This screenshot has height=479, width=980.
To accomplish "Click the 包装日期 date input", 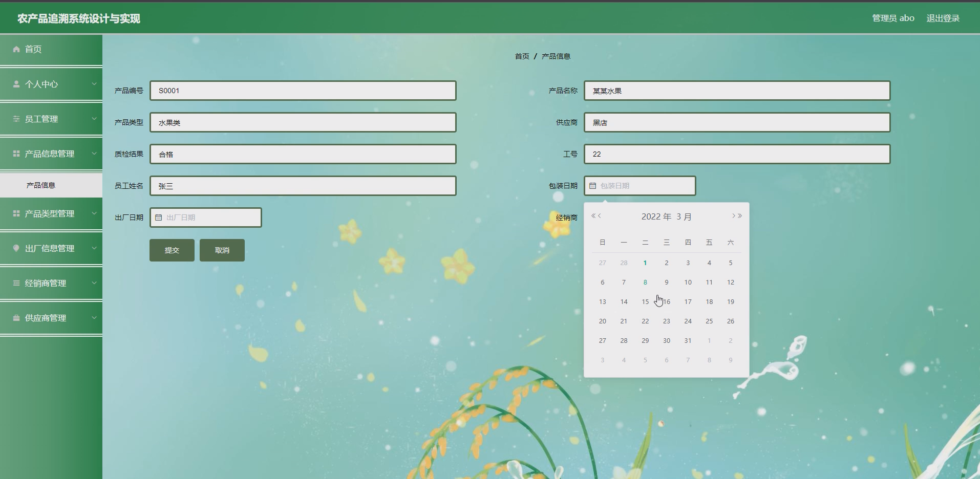I will pyautogui.click(x=640, y=186).
